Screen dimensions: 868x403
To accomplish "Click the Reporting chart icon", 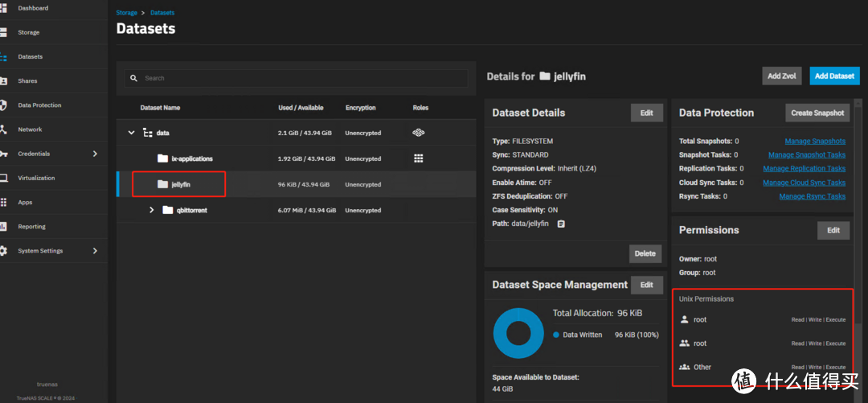I will pyautogui.click(x=3, y=227).
